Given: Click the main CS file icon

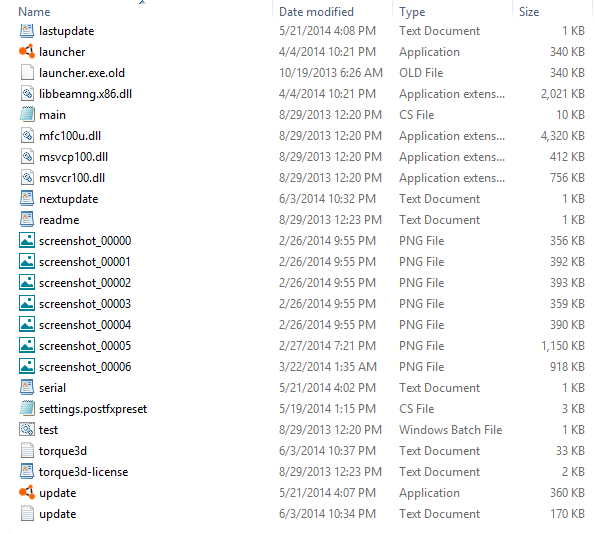Looking at the screenshot, I should click(x=27, y=115).
